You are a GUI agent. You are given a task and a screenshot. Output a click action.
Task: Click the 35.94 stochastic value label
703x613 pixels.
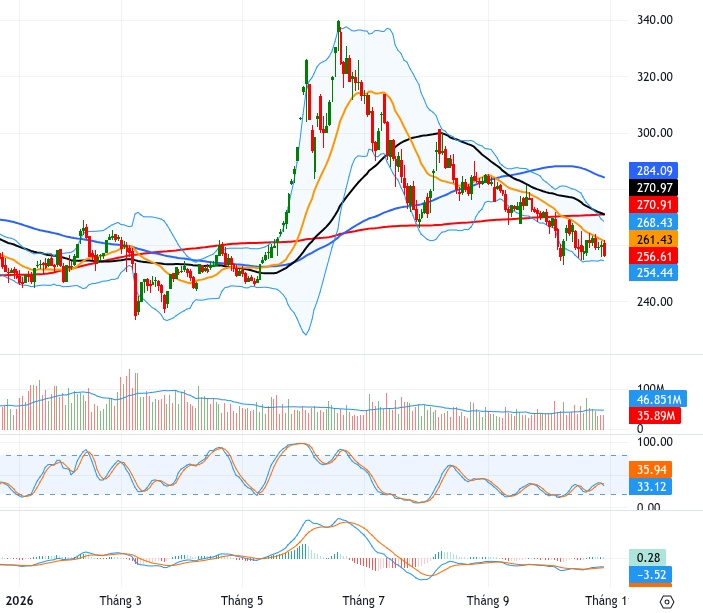pyautogui.click(x=651, y=470)
